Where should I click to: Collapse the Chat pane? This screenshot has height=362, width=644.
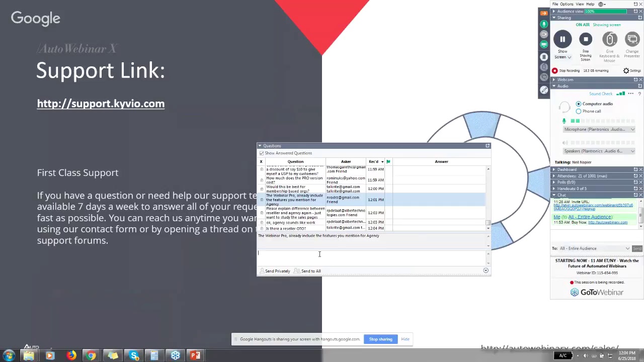coord(554,195)
